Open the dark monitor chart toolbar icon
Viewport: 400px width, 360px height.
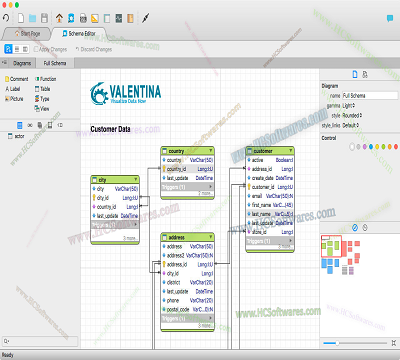click(x=119, y=18)
